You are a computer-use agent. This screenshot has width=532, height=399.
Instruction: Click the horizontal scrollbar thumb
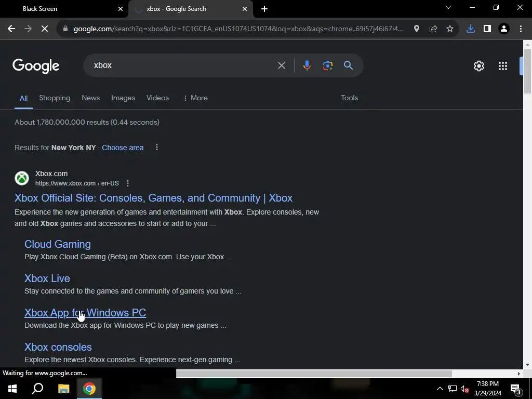tap(314, 374)
